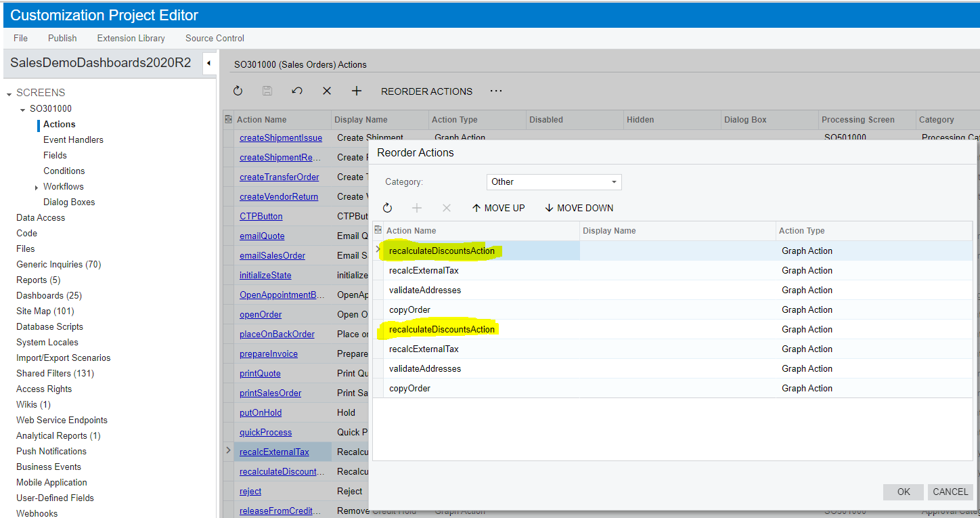Open Import/Export Scenarios section

[63, 358]
